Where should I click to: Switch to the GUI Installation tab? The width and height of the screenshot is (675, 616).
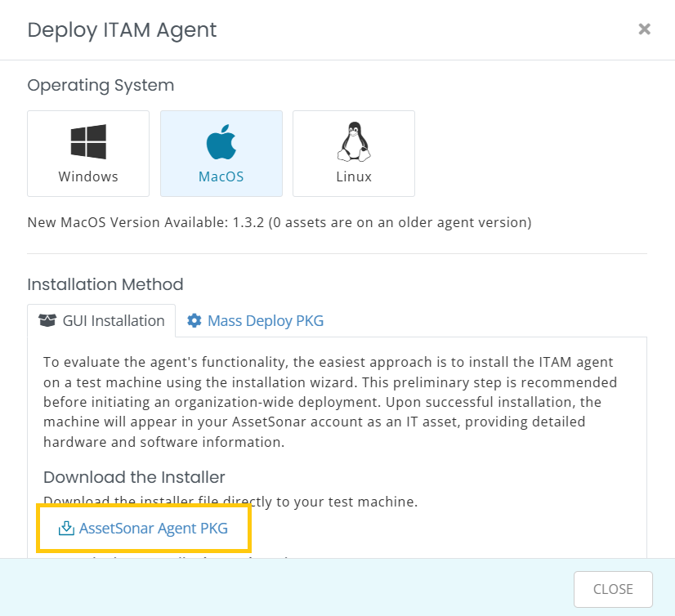coord(101,321)
